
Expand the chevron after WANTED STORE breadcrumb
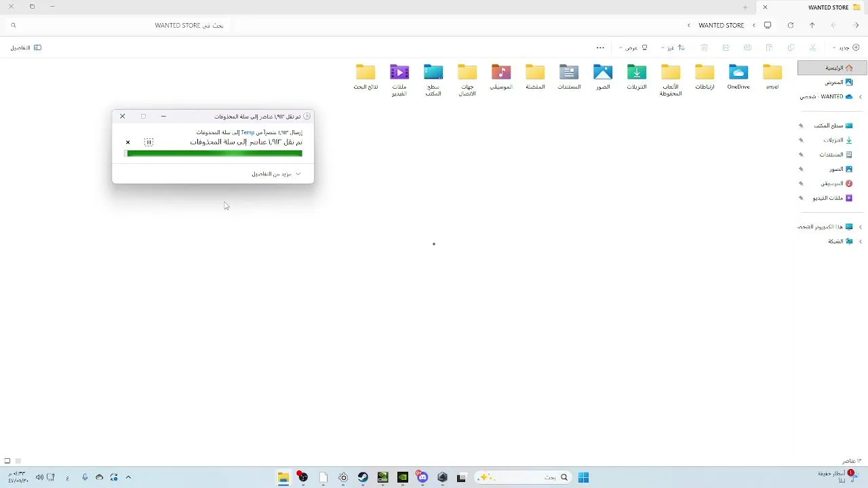[x=689, y=25]
